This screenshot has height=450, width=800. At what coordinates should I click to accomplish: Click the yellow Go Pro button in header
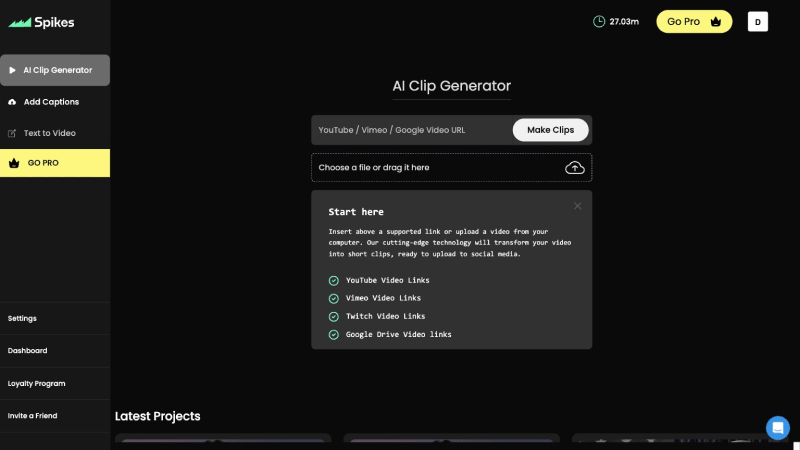point(694,21)
